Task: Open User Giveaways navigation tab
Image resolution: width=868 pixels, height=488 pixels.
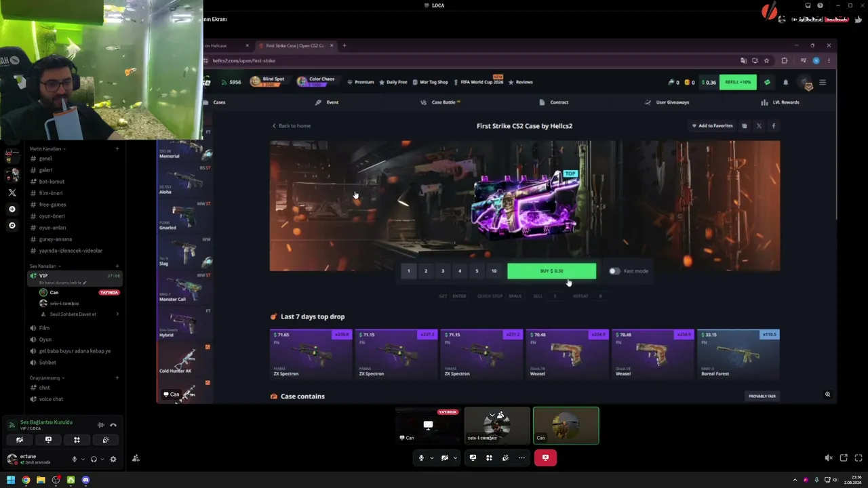Action: coord(667,102)
